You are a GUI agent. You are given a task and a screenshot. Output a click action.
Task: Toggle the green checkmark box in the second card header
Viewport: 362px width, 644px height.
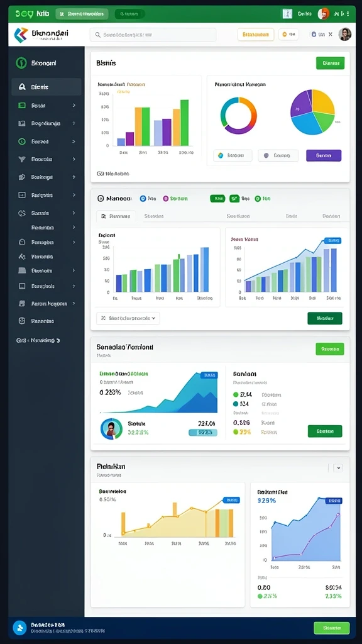tap(234, 199)
